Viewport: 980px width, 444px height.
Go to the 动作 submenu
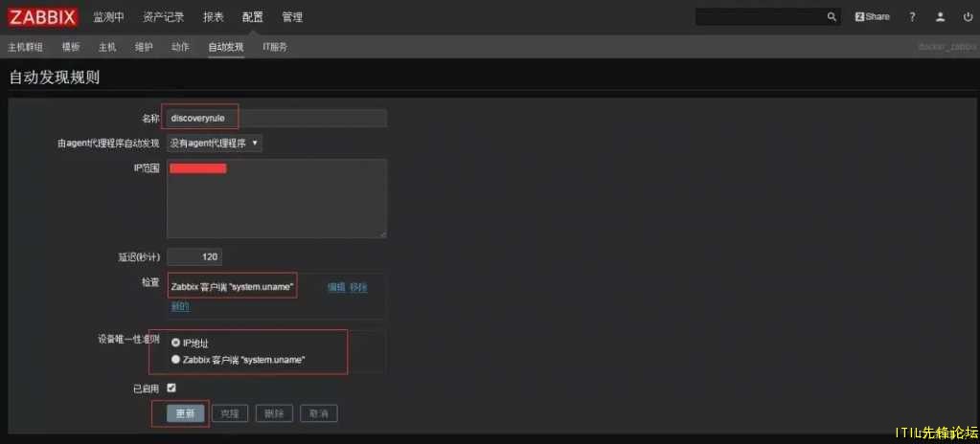tap(180, 47)
